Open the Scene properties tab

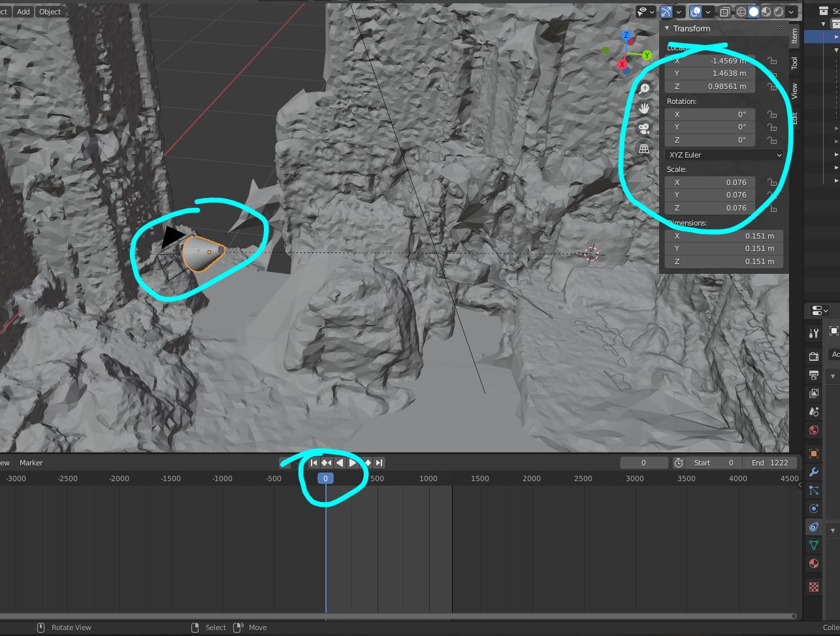[814, 411]
